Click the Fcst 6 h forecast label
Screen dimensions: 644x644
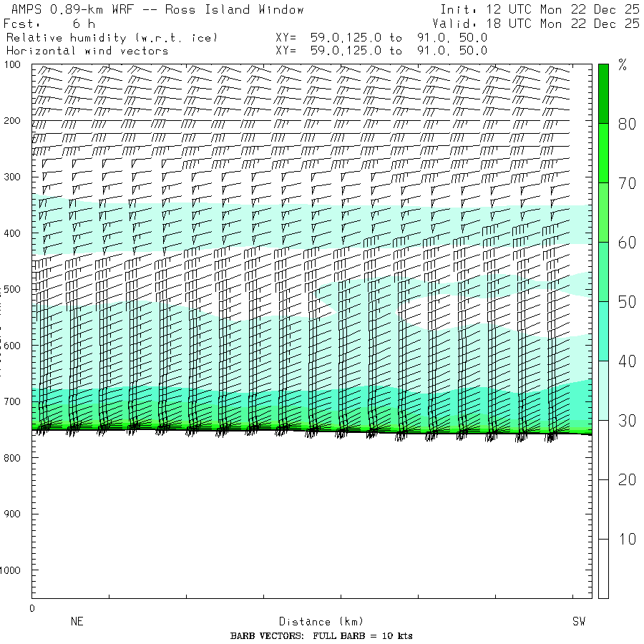click(x=49, y=24)
